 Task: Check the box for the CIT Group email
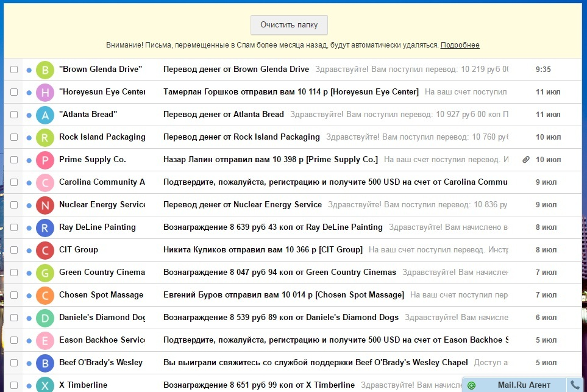14,250
